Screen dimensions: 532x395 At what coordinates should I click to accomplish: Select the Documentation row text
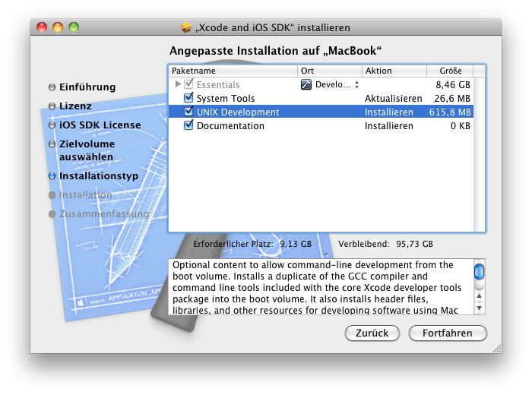pyautogui.click(x=230, y=126)
